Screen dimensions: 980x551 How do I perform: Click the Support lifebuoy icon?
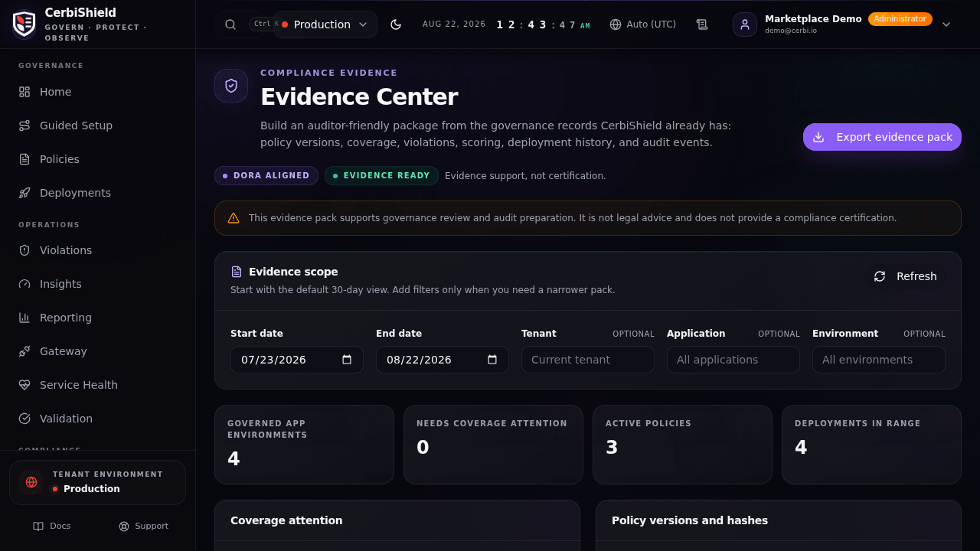124,526
